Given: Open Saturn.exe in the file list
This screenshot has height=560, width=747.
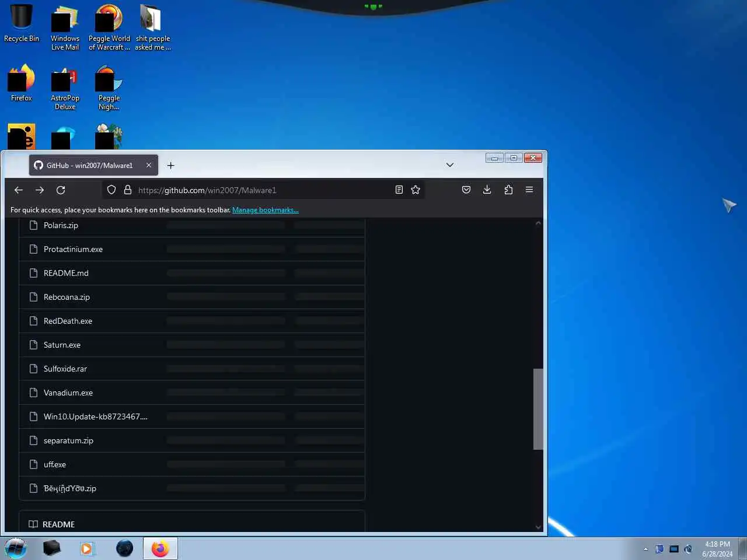Looking at the screenshot, I should coord(62,345).
